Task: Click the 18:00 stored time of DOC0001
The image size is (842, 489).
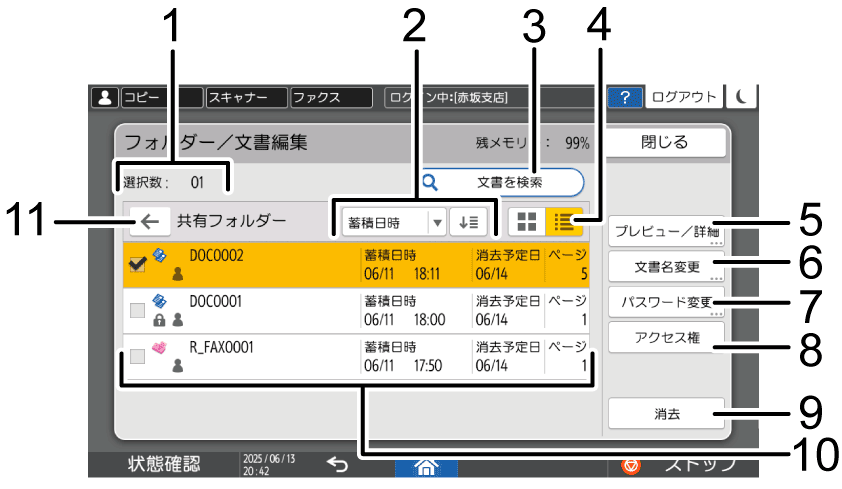Action: click(429, 320)
